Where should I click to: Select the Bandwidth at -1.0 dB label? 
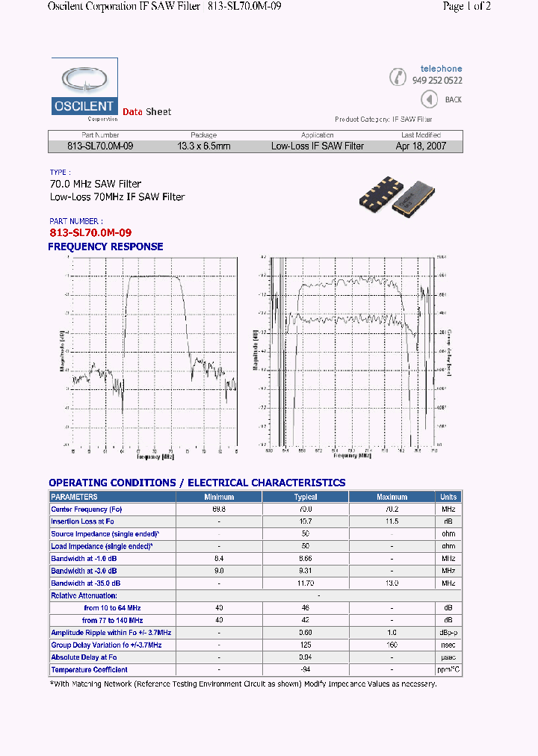click(x=84, y=559)
